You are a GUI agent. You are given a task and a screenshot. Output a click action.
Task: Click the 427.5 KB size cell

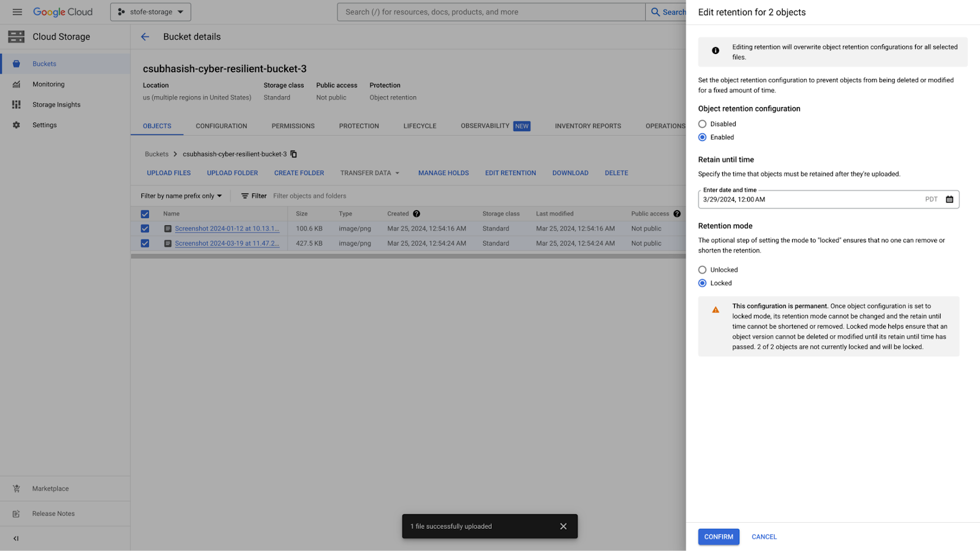pyautogui.click(x=309, y=243)
